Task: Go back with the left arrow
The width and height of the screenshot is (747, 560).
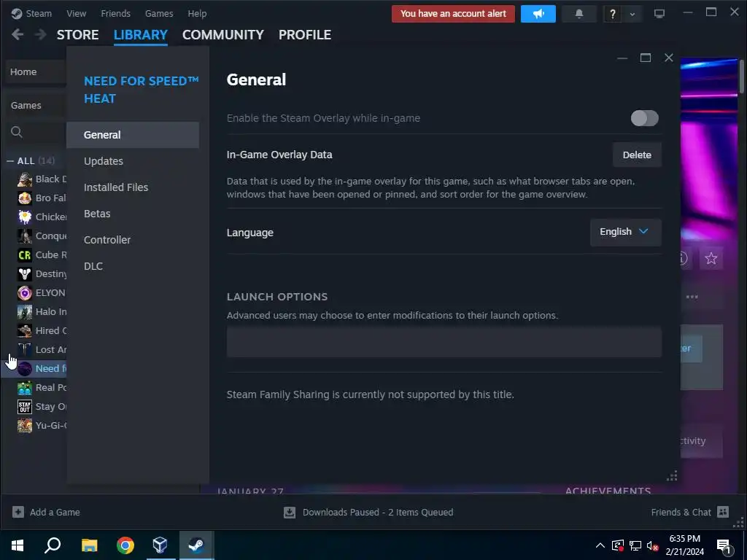Action: (18, 34)
